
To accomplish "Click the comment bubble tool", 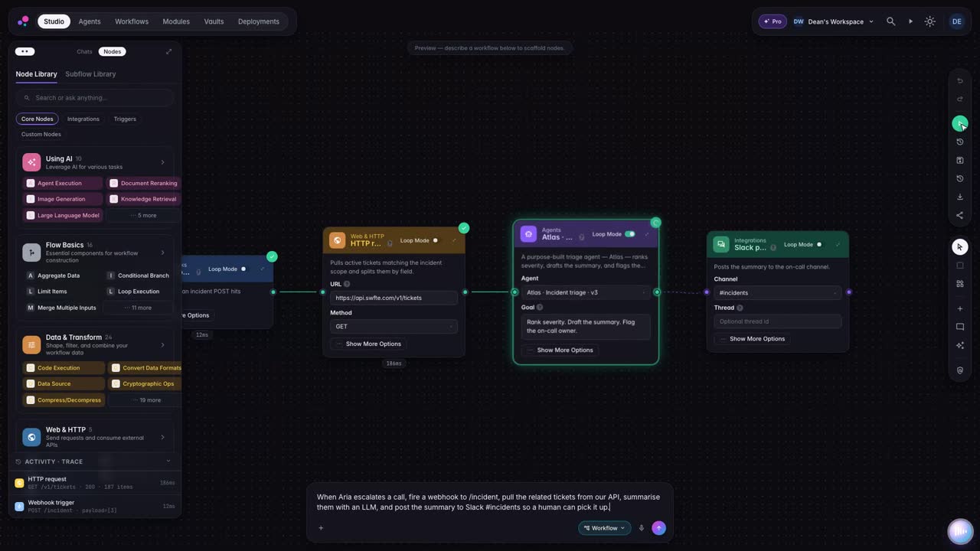I will 960,327.
